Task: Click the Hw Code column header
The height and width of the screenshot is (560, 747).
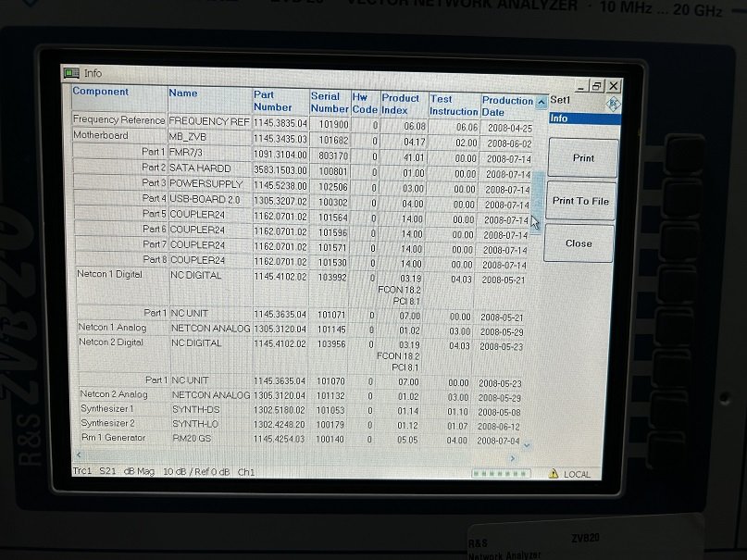Action: (365, 104)
